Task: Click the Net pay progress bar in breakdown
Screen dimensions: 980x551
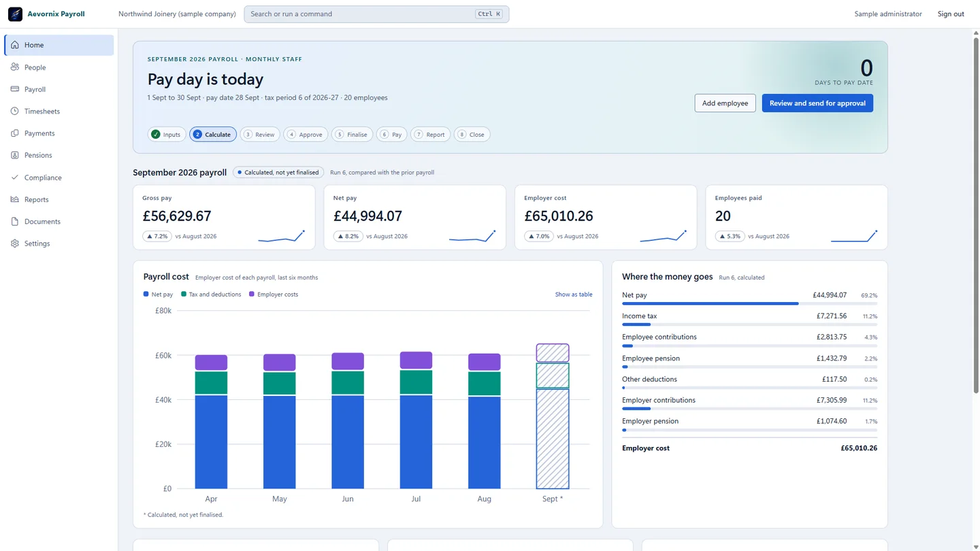Action: coord(749,303)
